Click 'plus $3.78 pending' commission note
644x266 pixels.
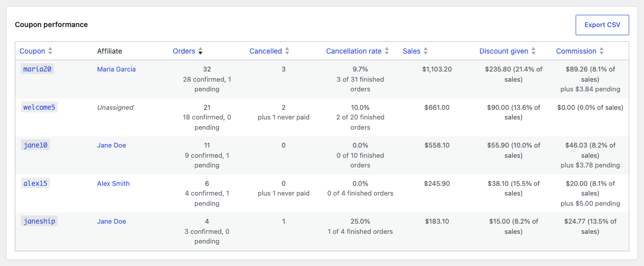click(x=590, y=165)
